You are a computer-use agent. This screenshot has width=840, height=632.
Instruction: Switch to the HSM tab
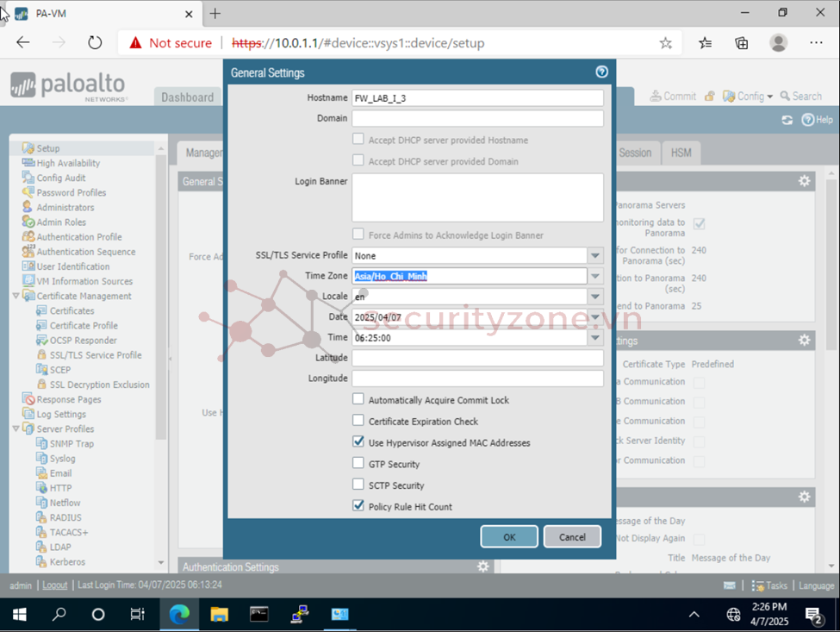[x=681, y=153]
